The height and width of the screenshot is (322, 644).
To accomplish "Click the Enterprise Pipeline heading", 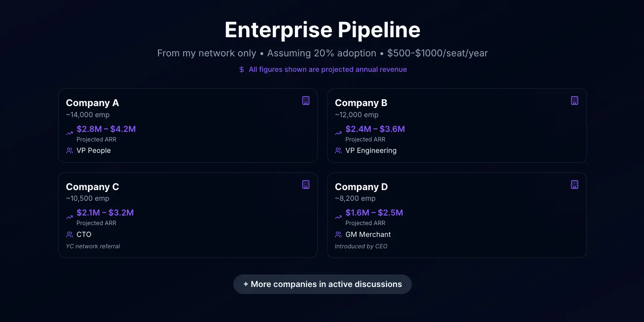I will pyautogui.click(x=322, y=30).
